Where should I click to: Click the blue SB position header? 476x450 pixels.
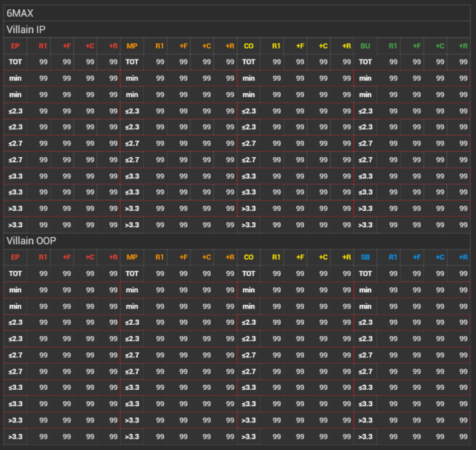point(365,257)
